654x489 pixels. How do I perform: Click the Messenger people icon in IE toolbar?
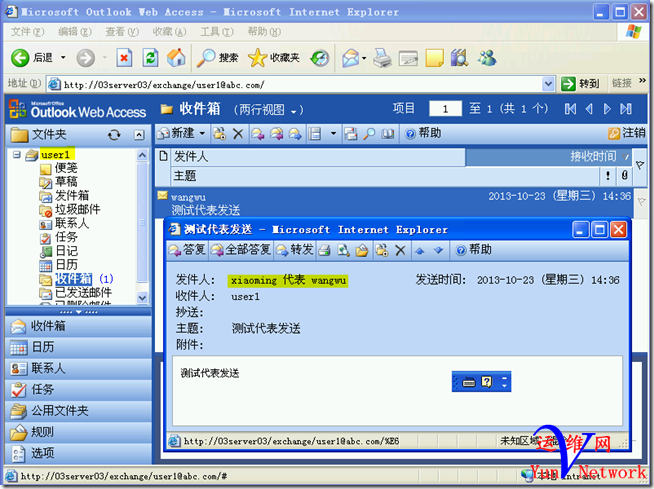(x=487, y=58)
